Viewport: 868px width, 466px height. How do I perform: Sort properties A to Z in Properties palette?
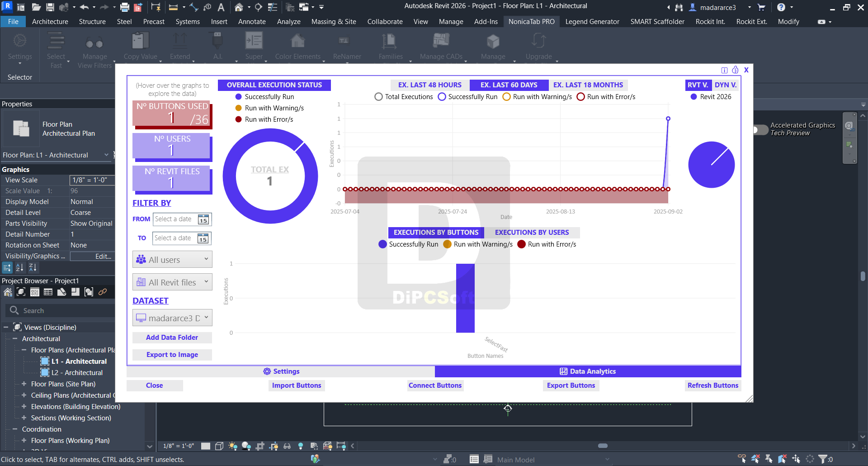(x=19, y=268)
